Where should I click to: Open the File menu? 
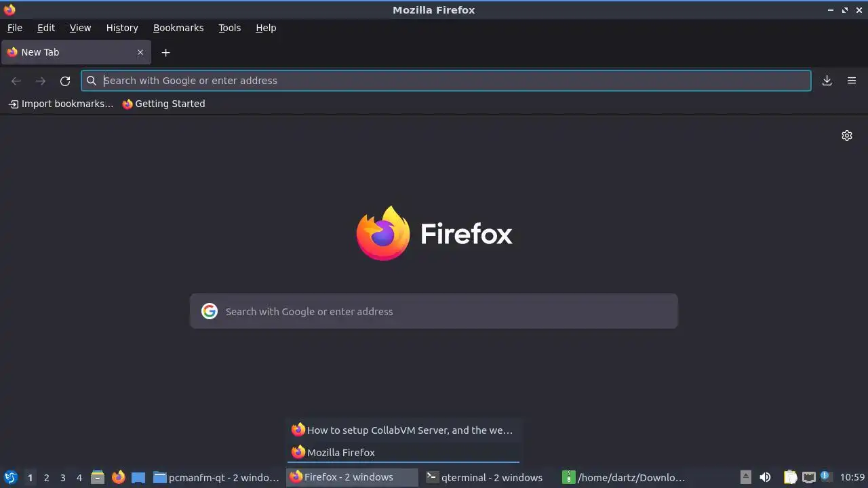point(15,28)
